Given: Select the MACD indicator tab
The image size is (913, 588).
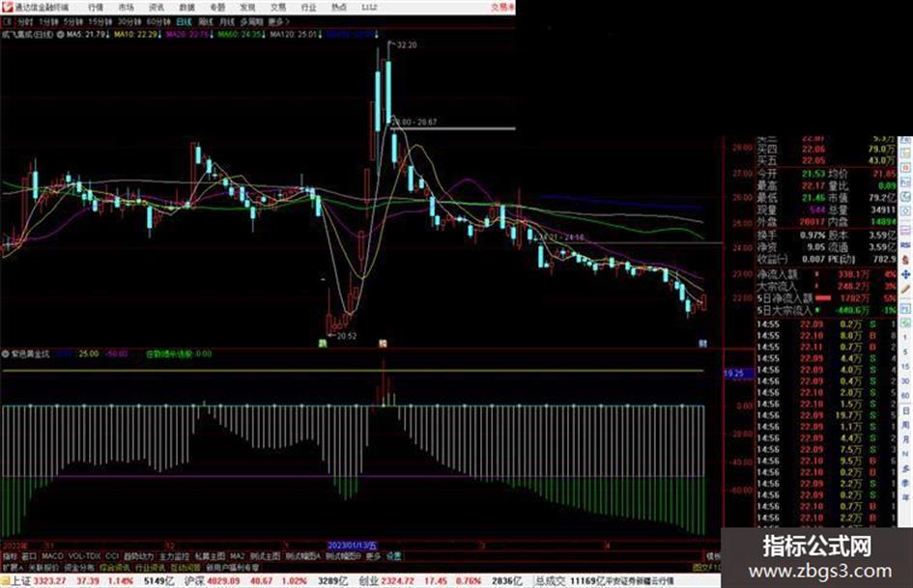Looking at the screenshot, I should (52, 556).
